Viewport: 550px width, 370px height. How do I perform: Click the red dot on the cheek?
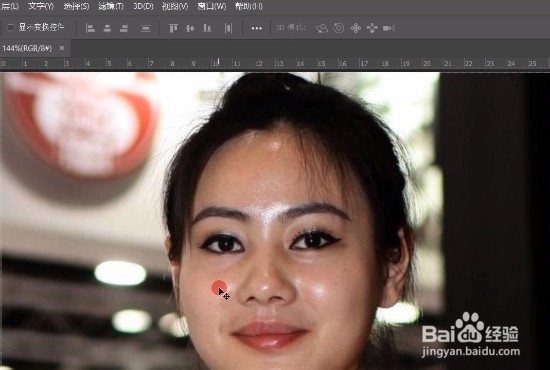pos(219,288)
